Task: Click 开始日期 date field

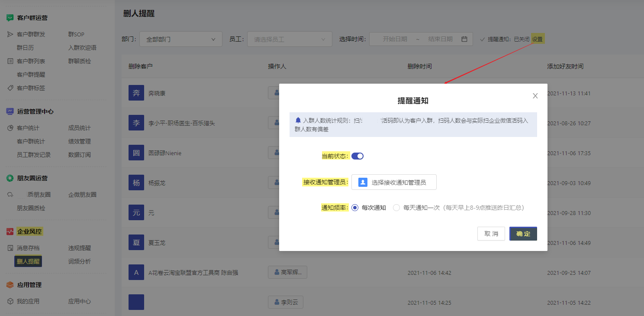Action: tap(395, 39)
